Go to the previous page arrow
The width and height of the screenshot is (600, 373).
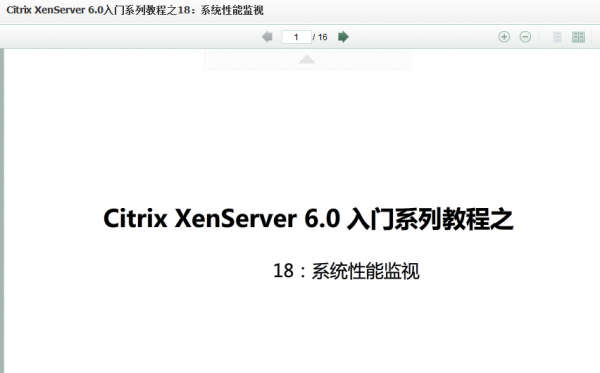(x=267, y=37)
